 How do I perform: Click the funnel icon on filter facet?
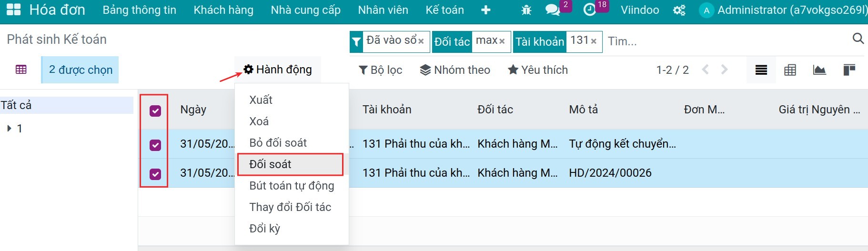coord(356,42)
